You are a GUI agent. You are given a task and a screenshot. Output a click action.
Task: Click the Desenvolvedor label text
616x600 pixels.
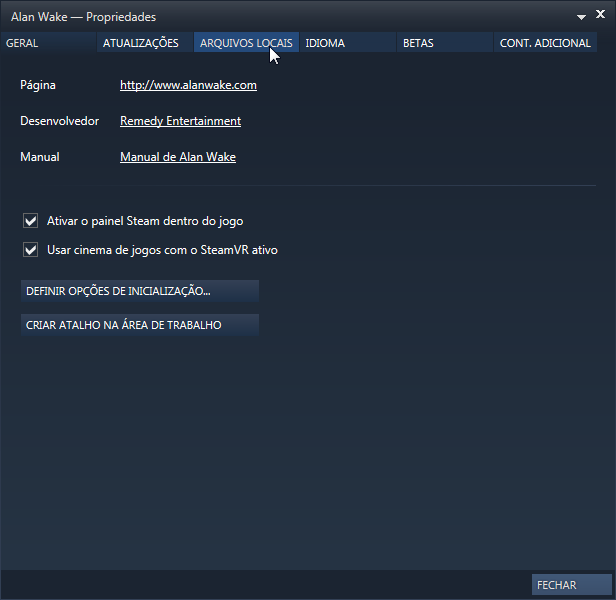coord(59,121)
